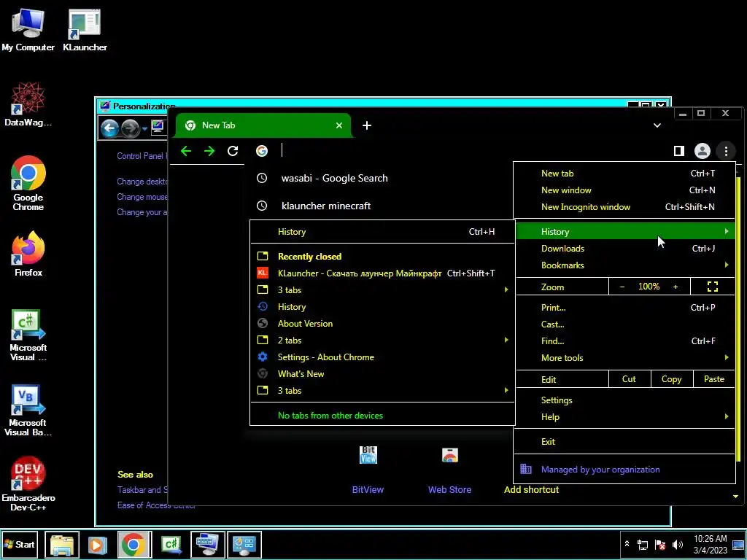Expand the Help submenu
Screen dimensions: 747x560
tap(625, 416)
